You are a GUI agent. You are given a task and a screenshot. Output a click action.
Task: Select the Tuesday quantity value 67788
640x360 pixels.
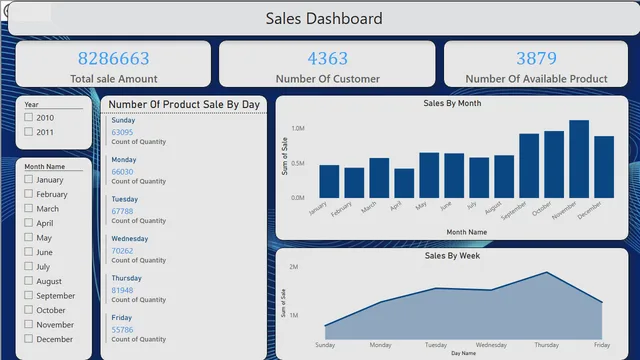tap(122, 211)
